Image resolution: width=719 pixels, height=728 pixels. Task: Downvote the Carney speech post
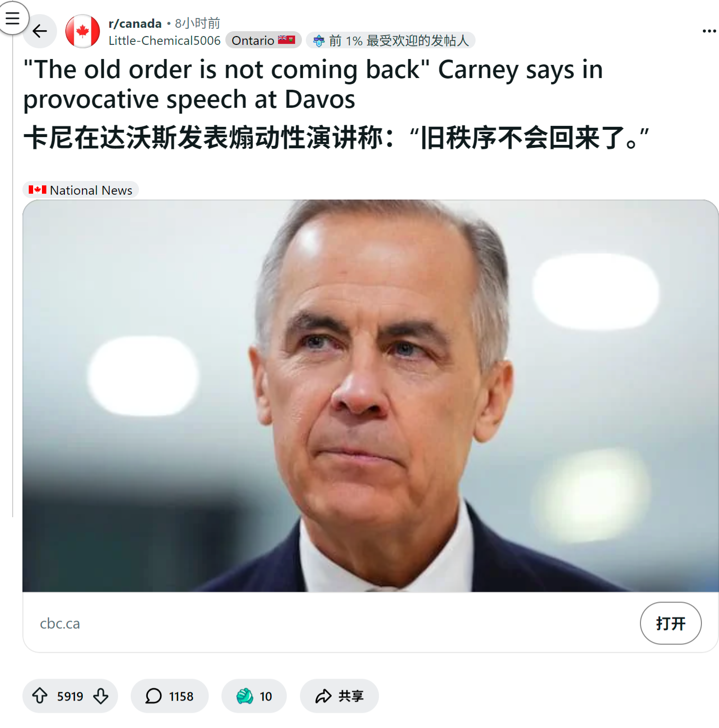coord(101,696)
